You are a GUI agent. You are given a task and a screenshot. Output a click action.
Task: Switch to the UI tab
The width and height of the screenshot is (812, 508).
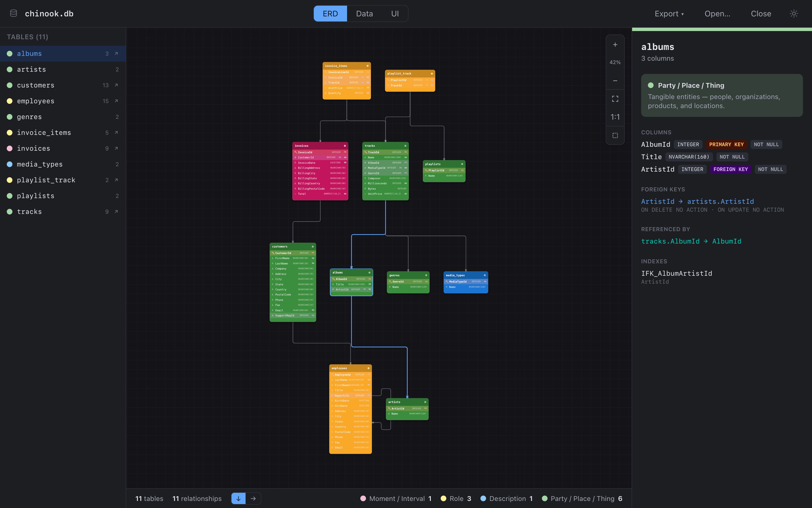395,14
